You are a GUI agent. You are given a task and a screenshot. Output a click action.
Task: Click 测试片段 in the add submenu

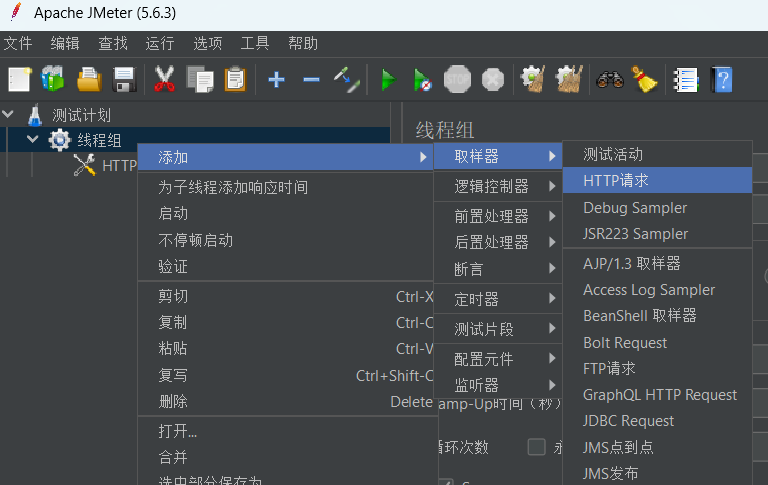(x=498, y=329)
